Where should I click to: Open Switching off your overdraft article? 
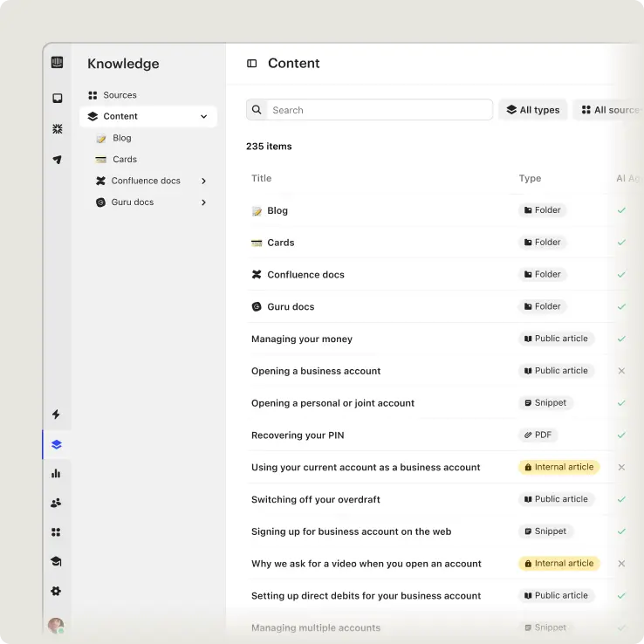click(315, 499)
